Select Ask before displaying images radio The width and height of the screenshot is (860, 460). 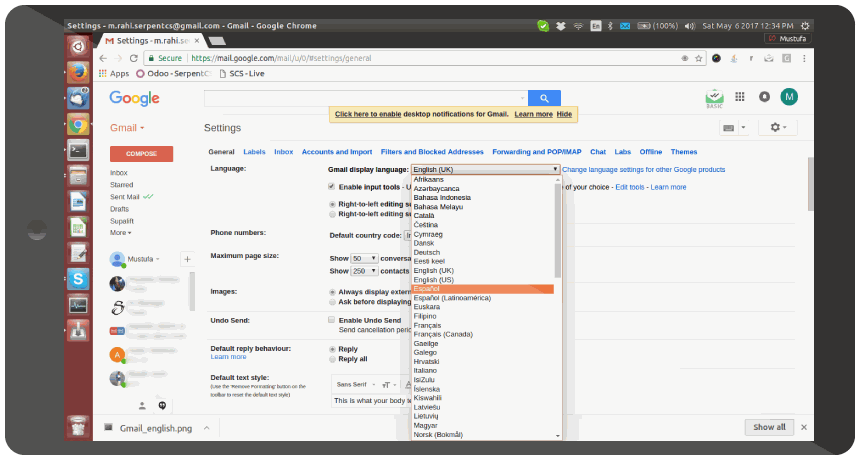pos(332,302)
